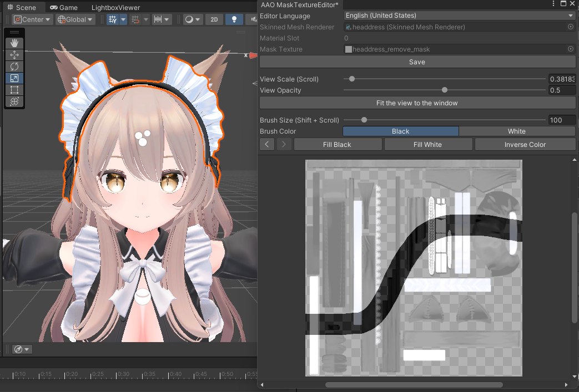
Task: Select the Move tool
Action: tap(14, 54)
